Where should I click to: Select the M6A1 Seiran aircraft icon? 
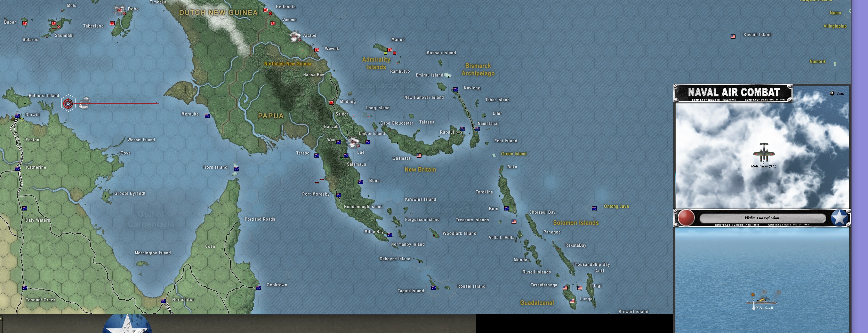(x=764, y=152)
